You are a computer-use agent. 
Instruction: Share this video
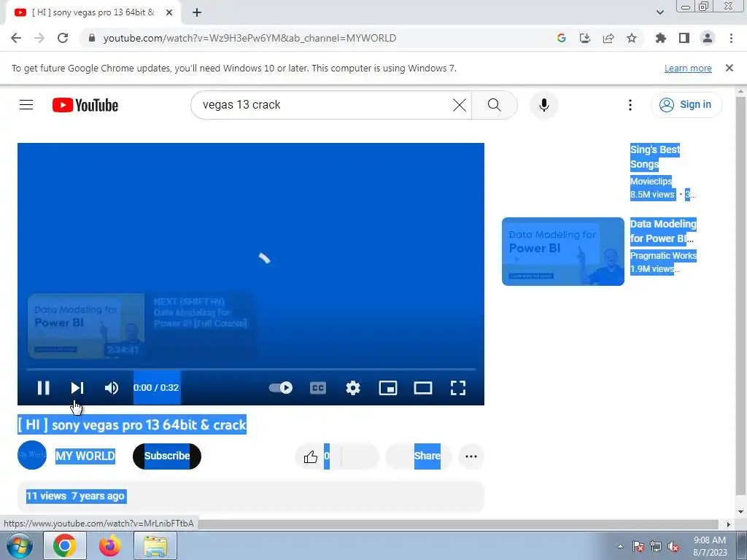point(418,456)
